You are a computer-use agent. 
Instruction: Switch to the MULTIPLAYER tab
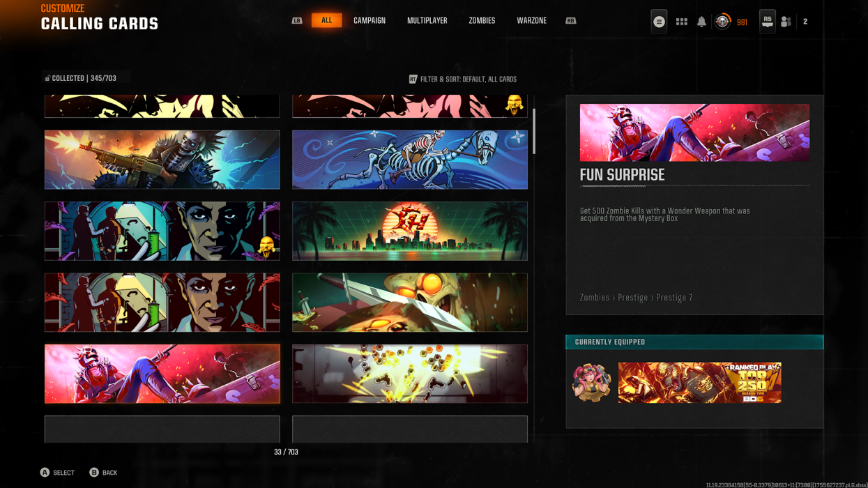(427, 21)
